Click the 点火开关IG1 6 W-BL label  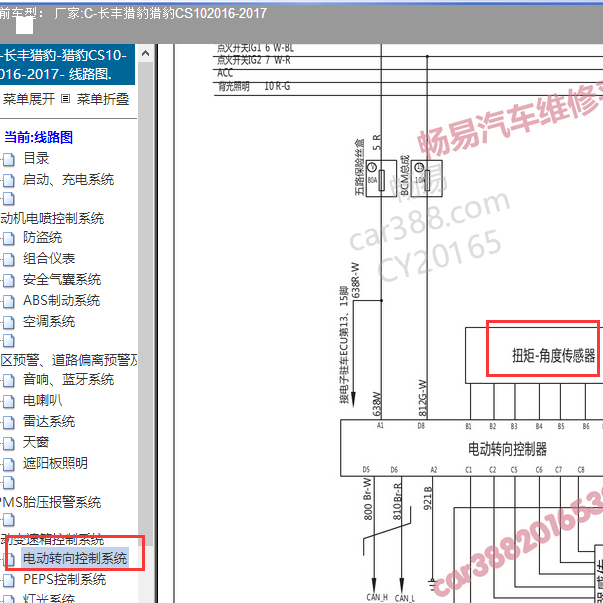255,48
